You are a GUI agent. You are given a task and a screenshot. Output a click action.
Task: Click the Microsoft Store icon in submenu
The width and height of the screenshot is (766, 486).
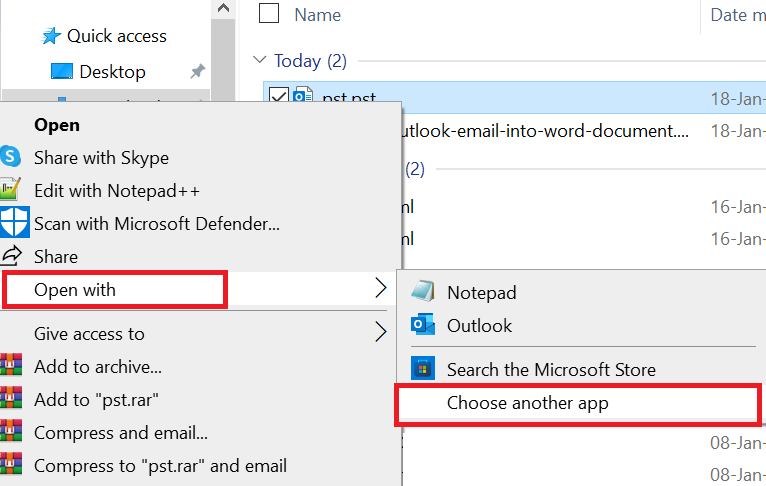tap(423, 369)
